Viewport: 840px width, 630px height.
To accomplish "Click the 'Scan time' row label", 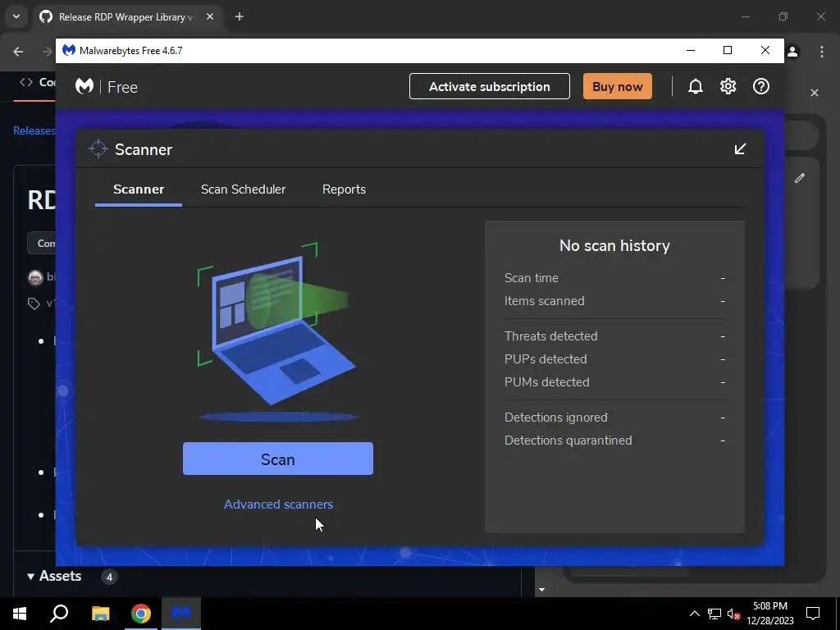I will pos(531,278).
